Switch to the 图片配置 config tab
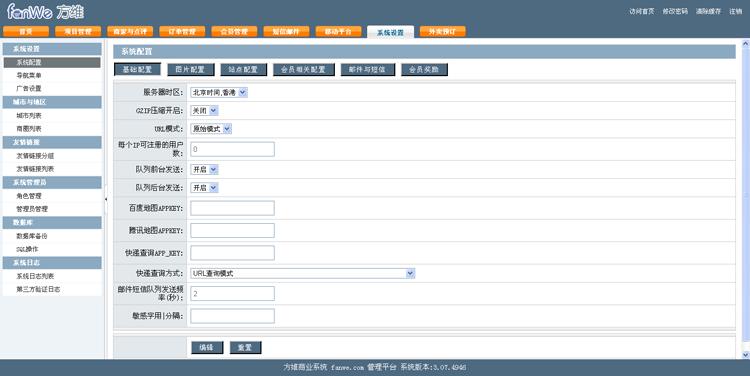Viewport: 750px width, 376px height. [190, 69]
